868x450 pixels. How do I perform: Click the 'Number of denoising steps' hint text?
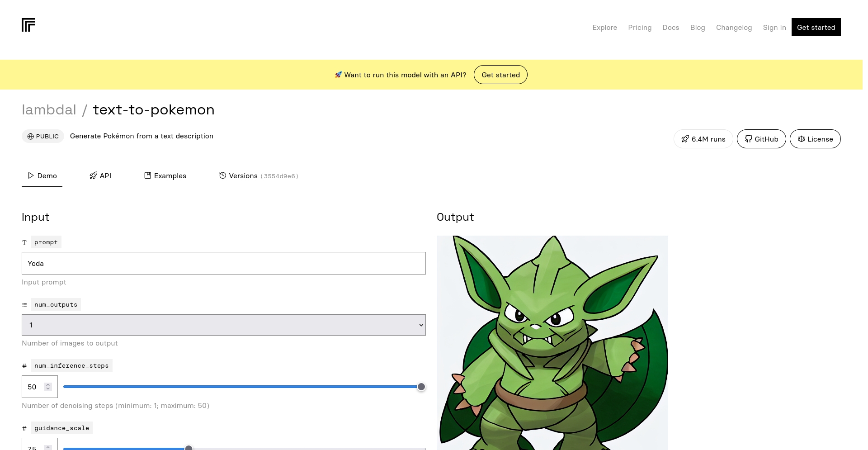116,406
